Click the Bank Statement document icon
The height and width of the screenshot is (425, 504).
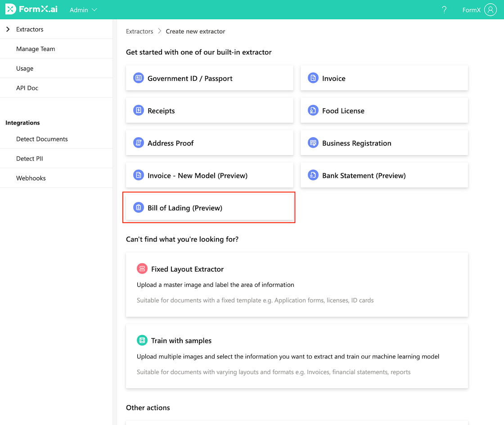[x=313, y=175]
